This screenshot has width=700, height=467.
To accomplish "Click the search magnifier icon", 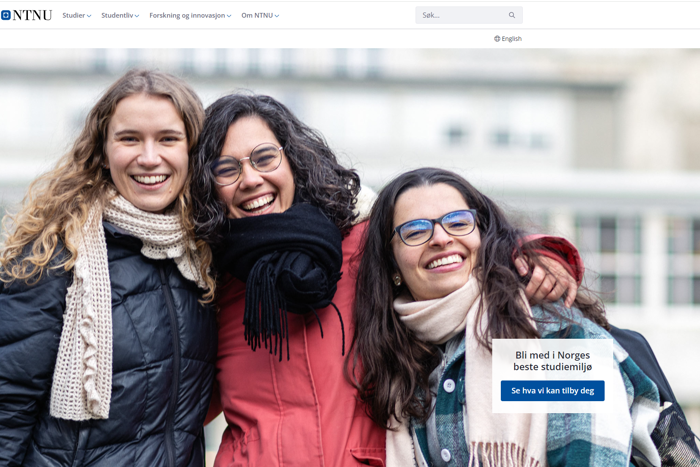I will tap(512, 15).
